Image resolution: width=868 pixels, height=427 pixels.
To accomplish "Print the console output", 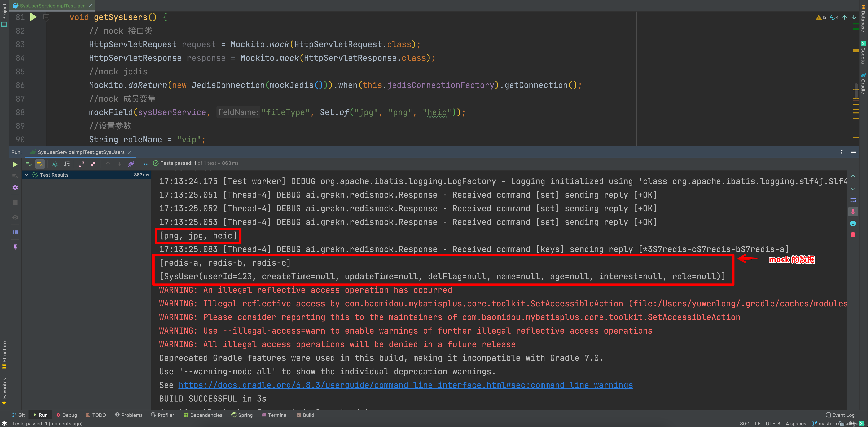I will point(853,223).
